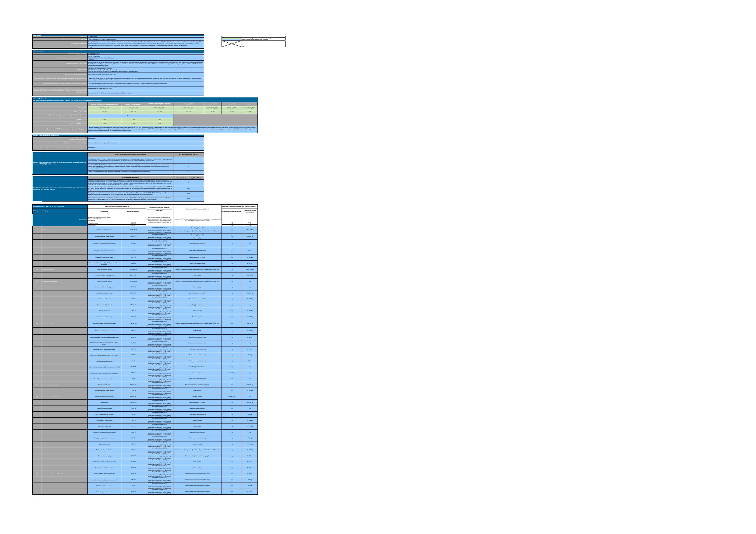Select the 'Actions included in WLC assessment results reported' header
756x534 pixels.
[130, 154]
